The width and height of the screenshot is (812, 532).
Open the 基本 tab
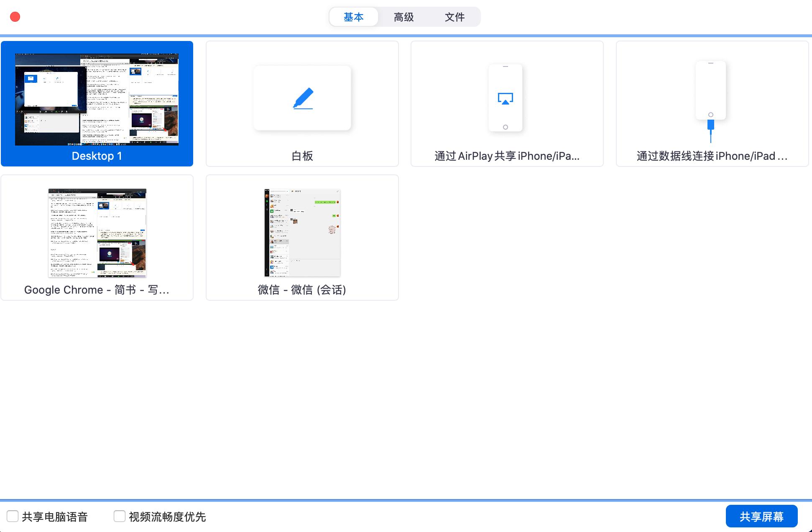[354, 17]
